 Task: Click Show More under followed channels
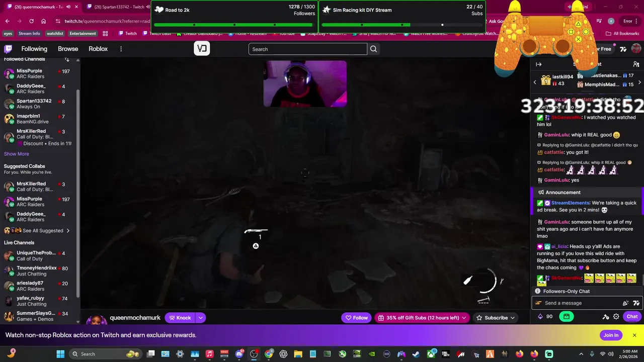pos(17,154)
